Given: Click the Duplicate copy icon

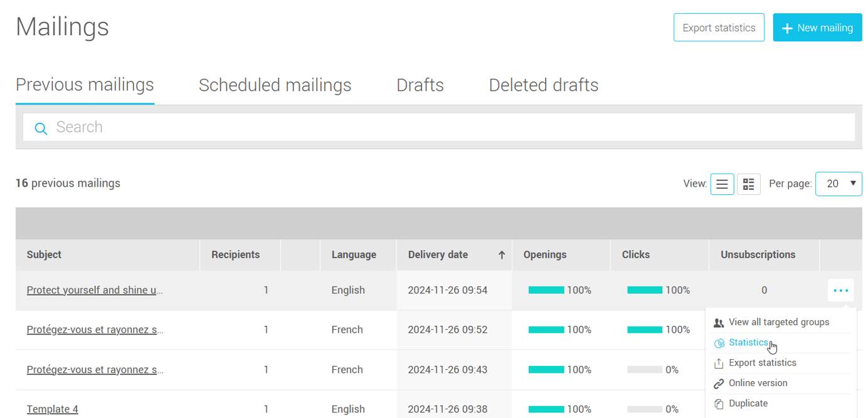Looking at the screenshot, I should (718, 403).
